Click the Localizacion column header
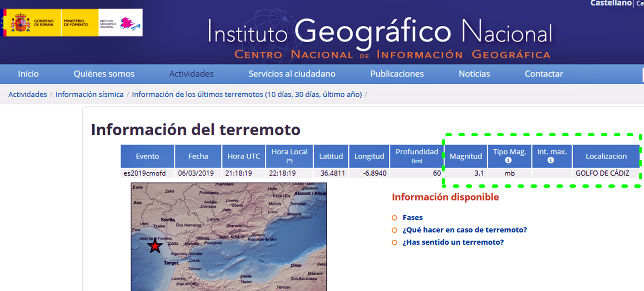 606,156
